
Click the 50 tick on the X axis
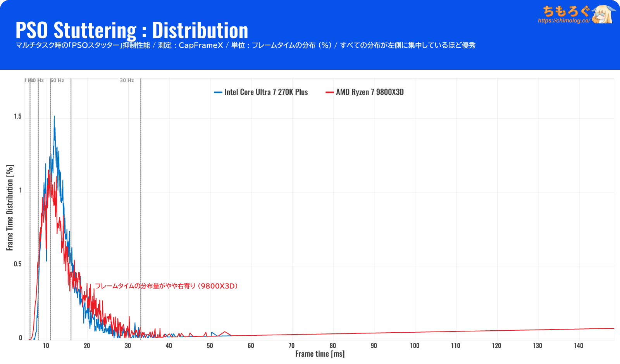(x=210, y=346)
